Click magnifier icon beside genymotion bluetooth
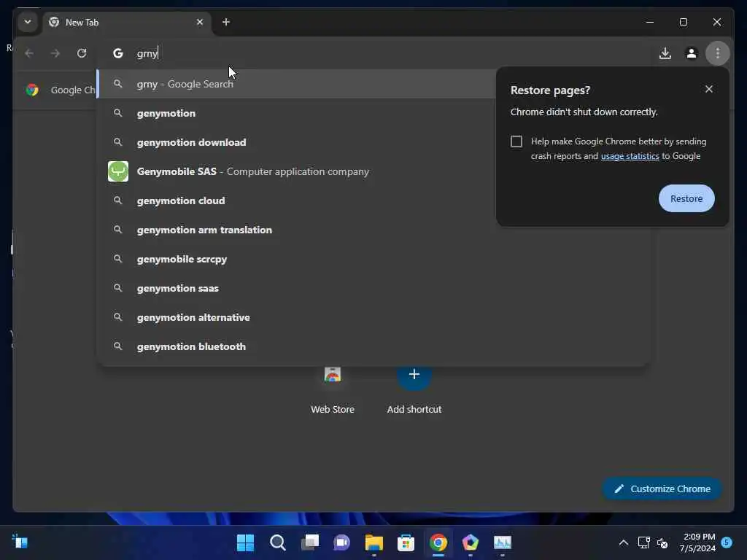The height and width of the screenshot is (560, 747). click(x=117, y=346)
